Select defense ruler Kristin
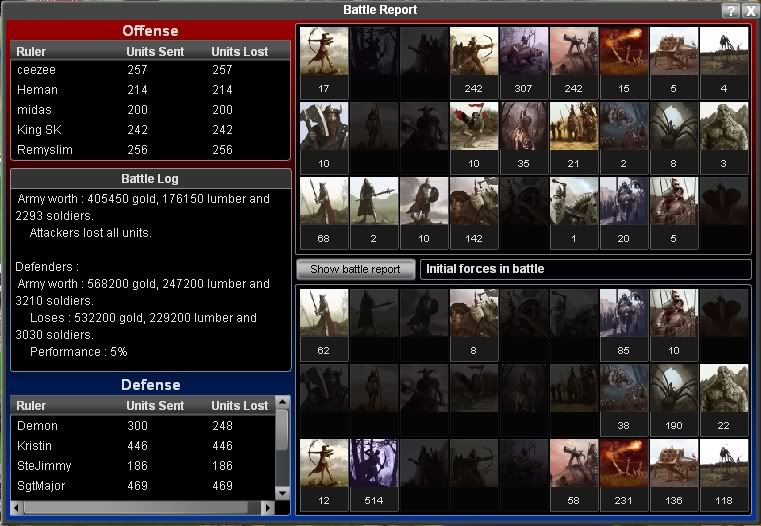 [x=143, y=445]
